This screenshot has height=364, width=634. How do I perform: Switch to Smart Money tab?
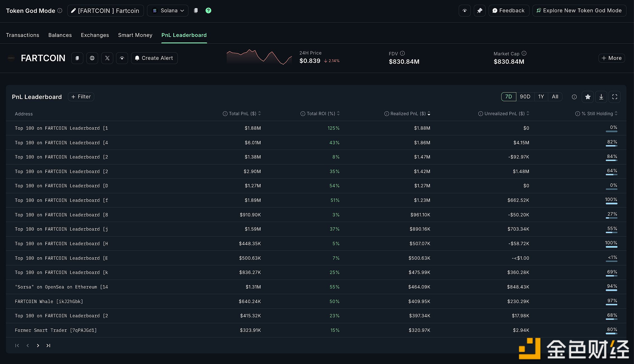pos(135,35)
